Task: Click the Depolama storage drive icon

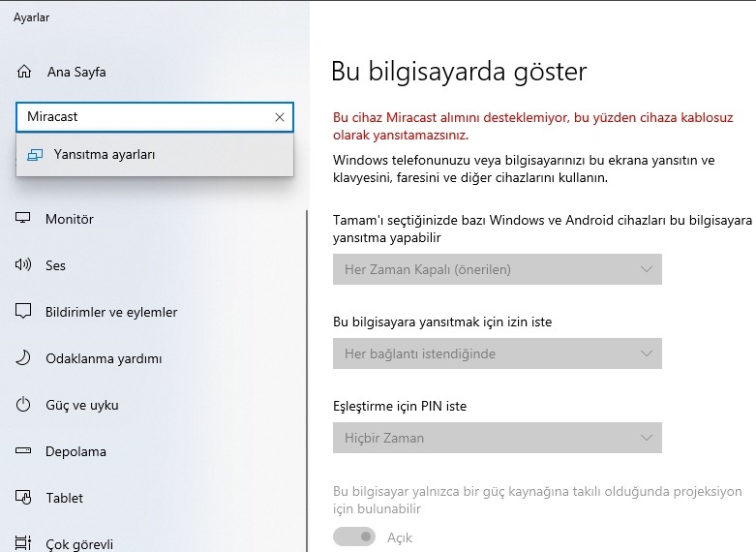Action: (23, 450)
